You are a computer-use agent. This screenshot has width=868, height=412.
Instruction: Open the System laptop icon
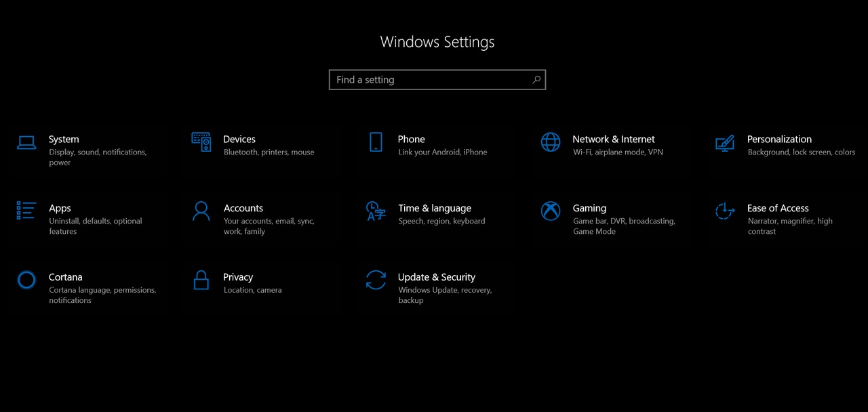pyautogui.click(x=26, y=142)
